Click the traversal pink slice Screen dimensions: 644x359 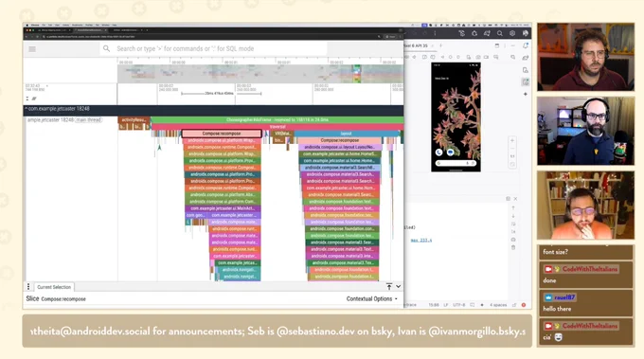click(x=277, y=127)
